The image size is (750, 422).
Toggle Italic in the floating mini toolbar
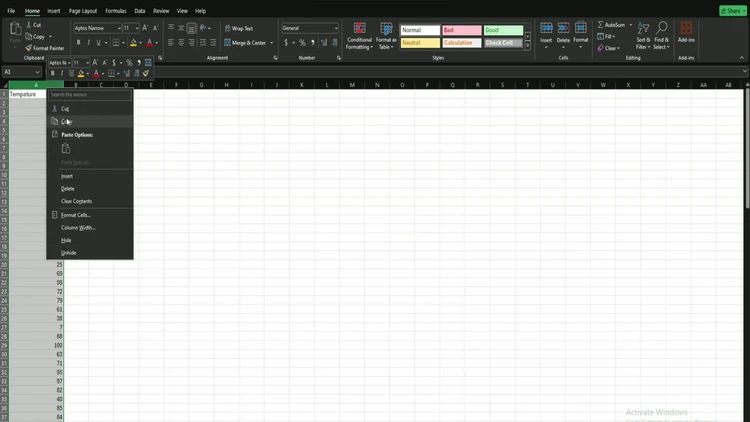coord(62,73)
